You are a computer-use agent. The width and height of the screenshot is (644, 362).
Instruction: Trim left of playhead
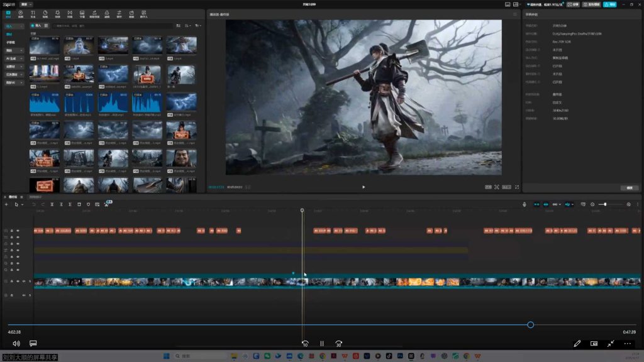pyautogui.click(x=61, y=204)
